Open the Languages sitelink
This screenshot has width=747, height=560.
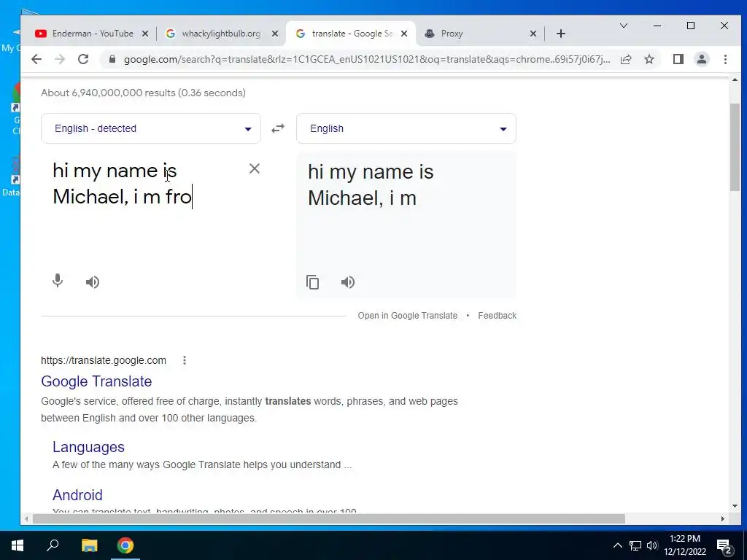[88, 447]
